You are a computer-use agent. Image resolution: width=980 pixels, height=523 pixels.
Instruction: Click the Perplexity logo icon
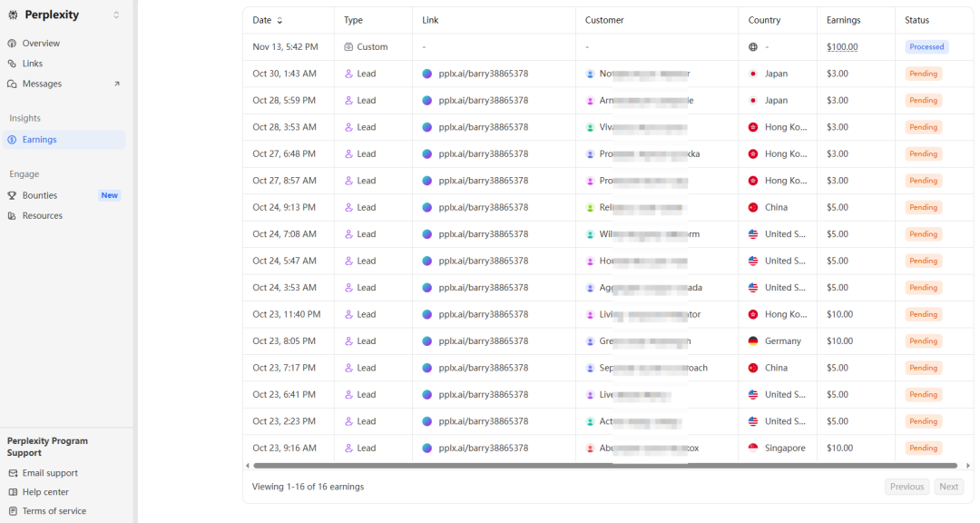tap(13, 15)
